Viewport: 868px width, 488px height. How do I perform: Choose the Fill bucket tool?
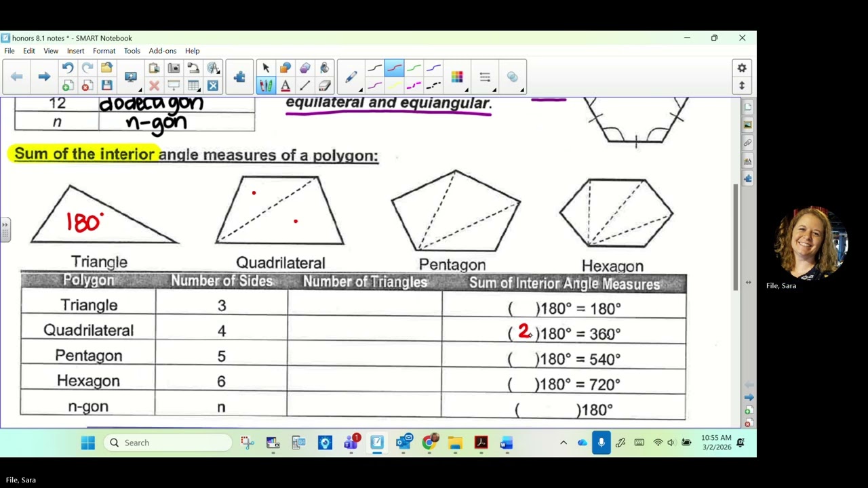coord(325,68)
